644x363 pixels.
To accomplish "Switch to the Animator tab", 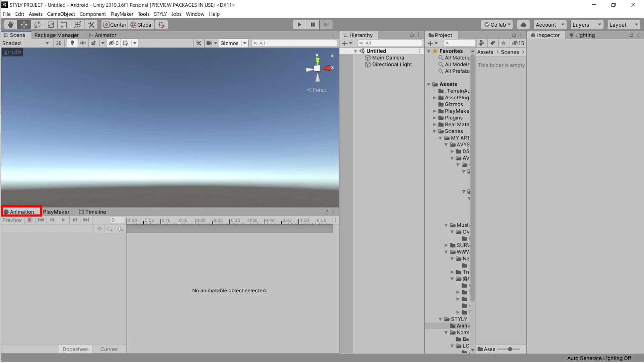I will 103,35.
